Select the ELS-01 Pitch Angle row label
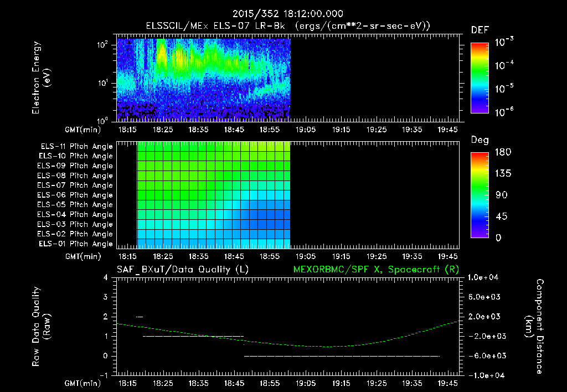Screen dimensions: 567x392 (76, 244)
